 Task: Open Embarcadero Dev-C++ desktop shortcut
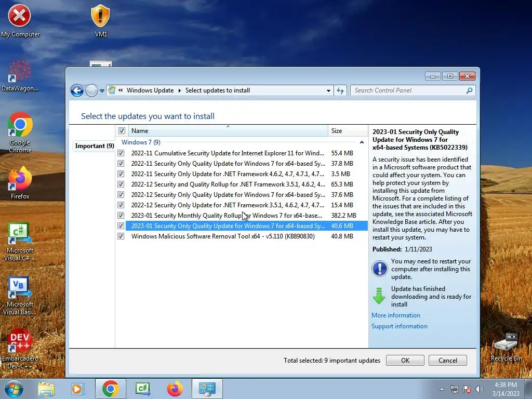pyautogui.click(x=20, y=349)
